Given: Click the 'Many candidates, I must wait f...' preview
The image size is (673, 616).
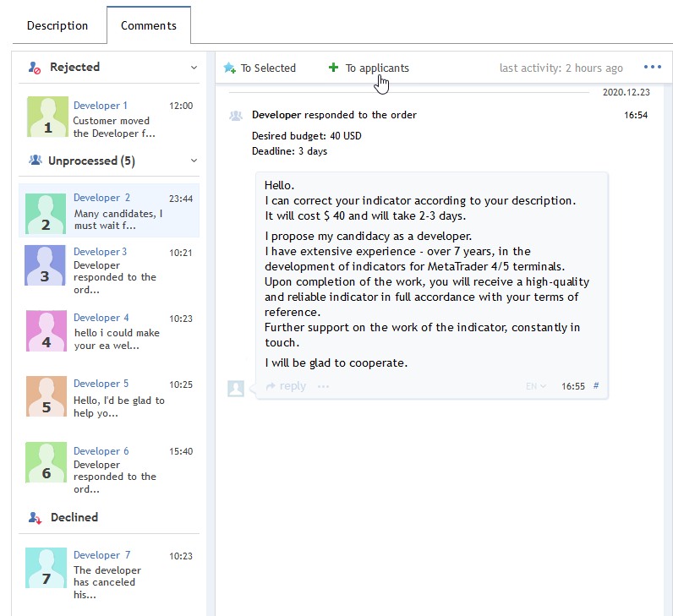Looking at the screenshot, I should (x=118, y=220).
